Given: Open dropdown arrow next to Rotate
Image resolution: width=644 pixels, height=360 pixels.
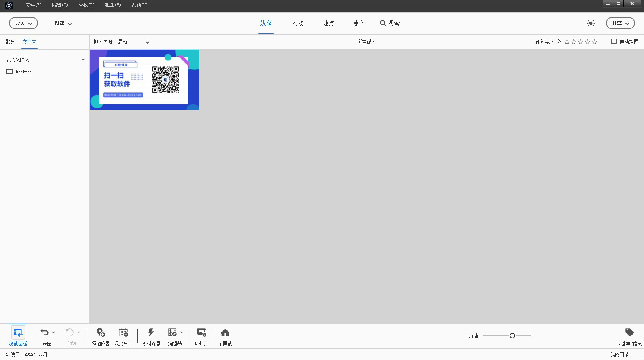Looking at the screenshot, I should point(79,332).
